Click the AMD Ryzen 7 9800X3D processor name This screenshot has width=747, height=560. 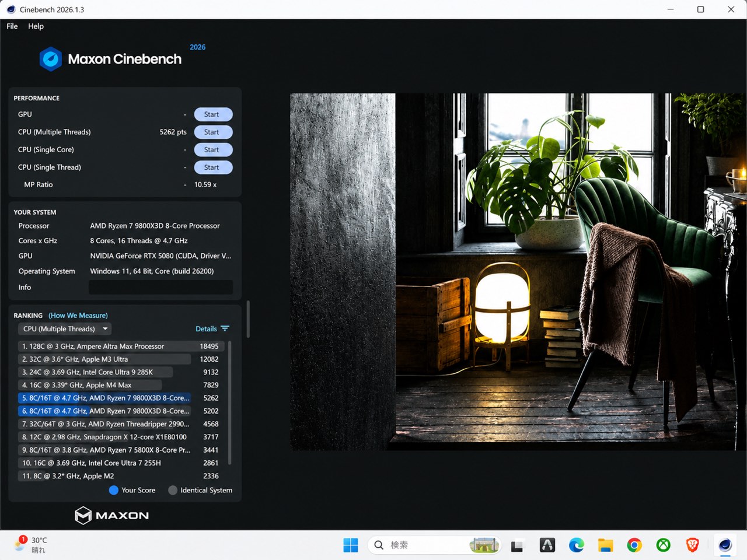point(155,226)
